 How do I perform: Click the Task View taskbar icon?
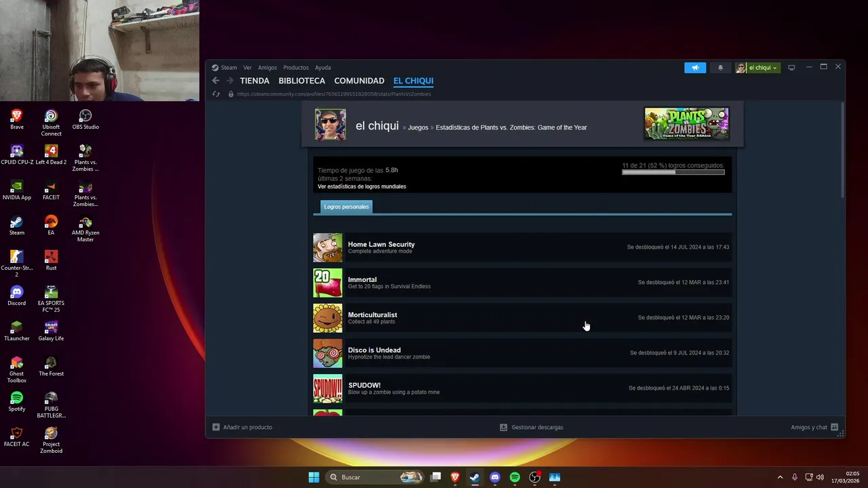436,477
